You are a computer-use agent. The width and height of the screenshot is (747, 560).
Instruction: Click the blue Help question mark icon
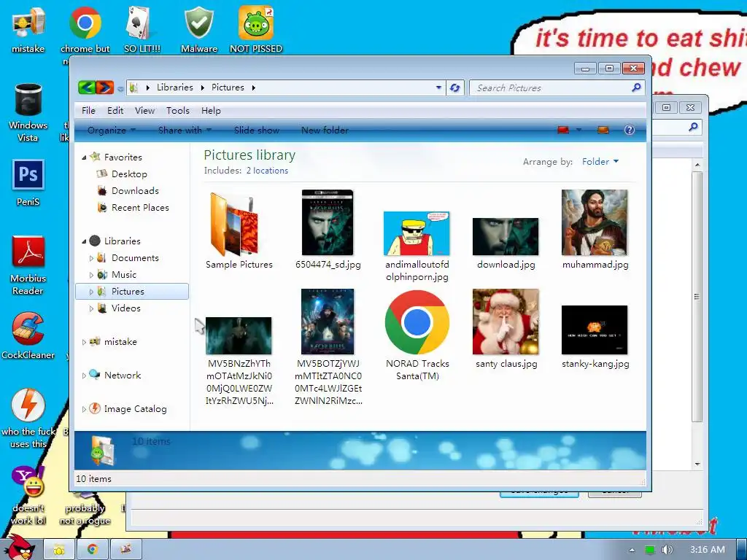point(630,130)
